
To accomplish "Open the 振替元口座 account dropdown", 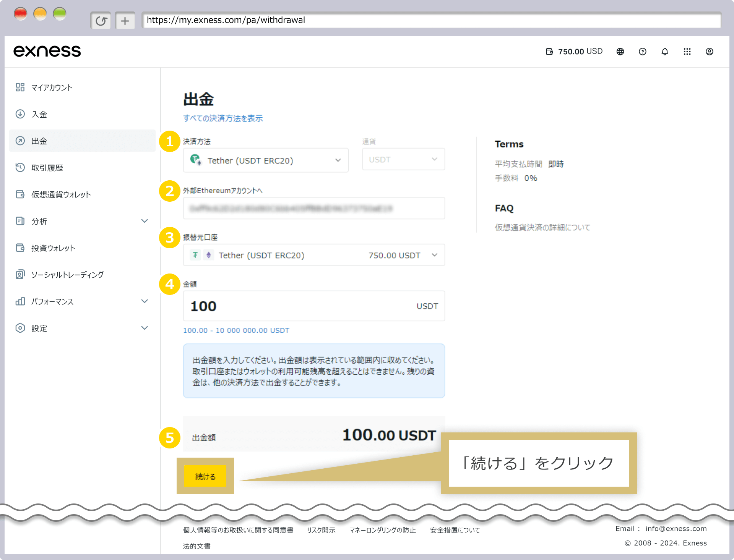I will [314, 255].
